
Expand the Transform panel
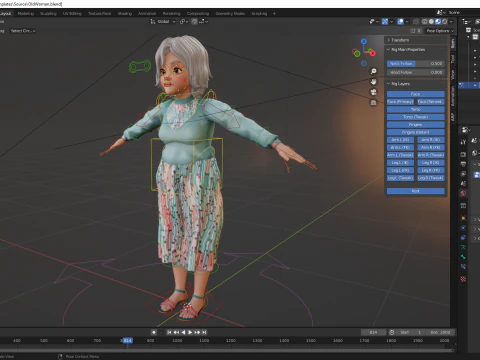[416, 40]
